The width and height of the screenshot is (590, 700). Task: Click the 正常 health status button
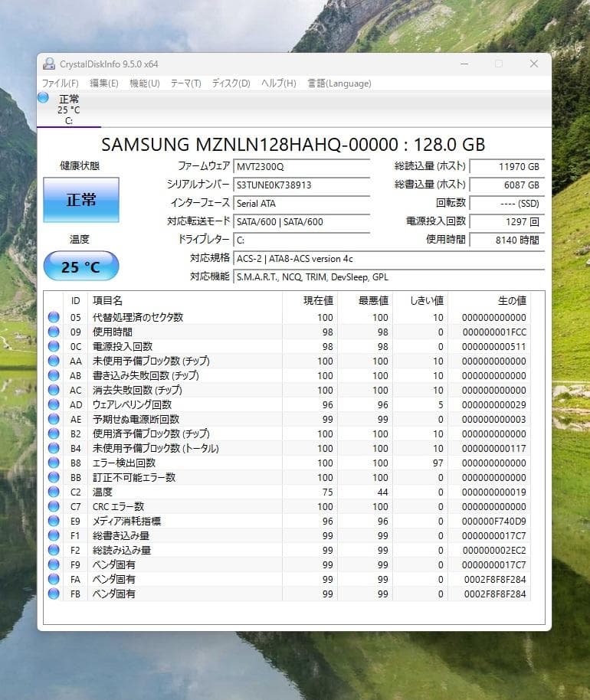coord(81,200)
